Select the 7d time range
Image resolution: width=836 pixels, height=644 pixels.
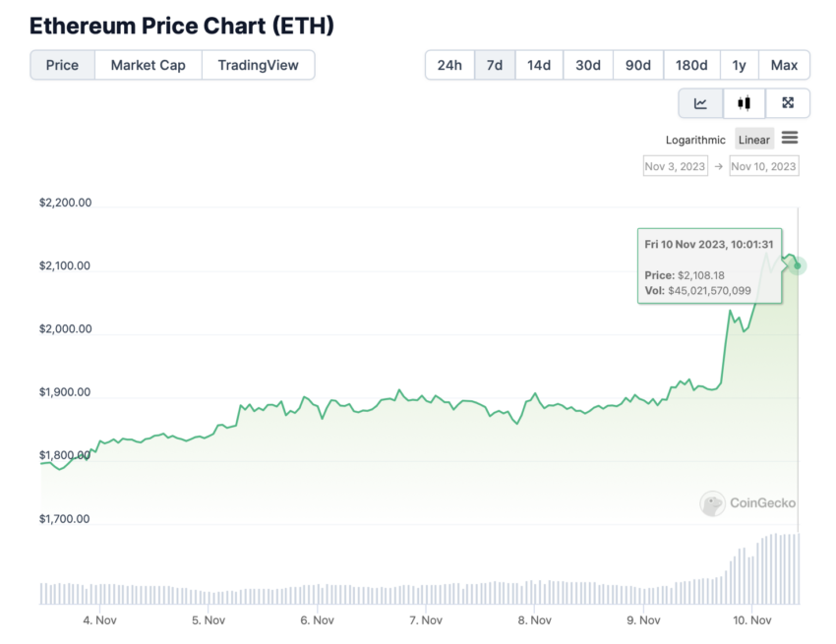click(x=495, y=65)
